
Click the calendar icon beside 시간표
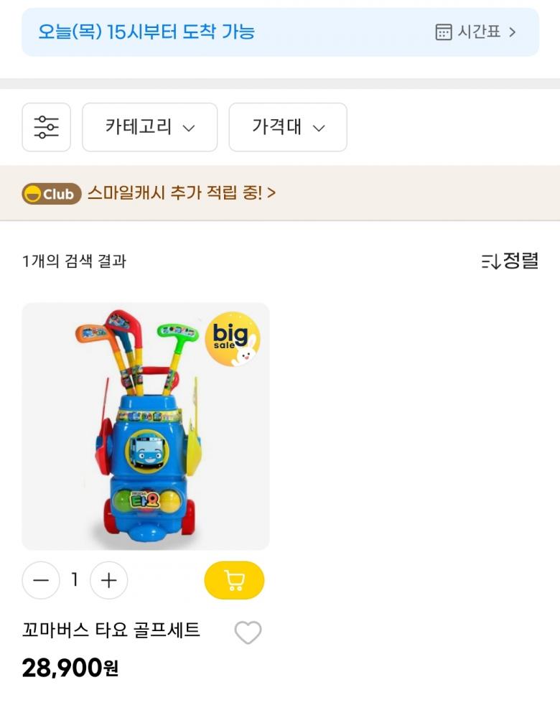click(x=444, y=32)
